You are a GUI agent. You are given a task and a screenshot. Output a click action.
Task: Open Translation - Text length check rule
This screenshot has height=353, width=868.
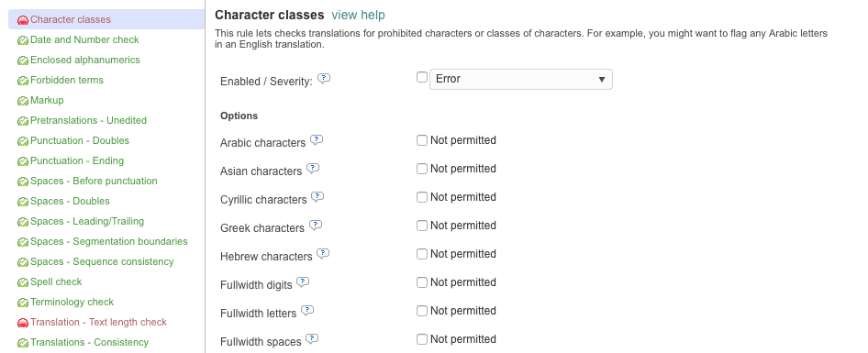point(98,322)
